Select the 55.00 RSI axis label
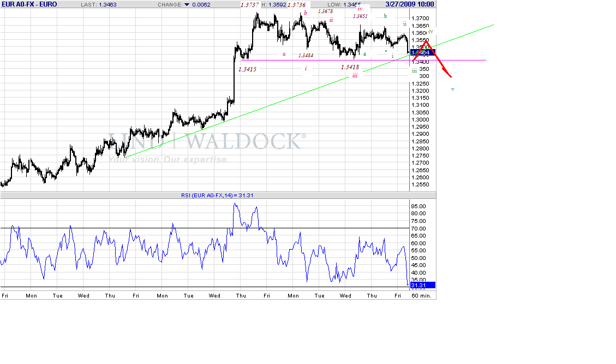 (x=418, y=251)
